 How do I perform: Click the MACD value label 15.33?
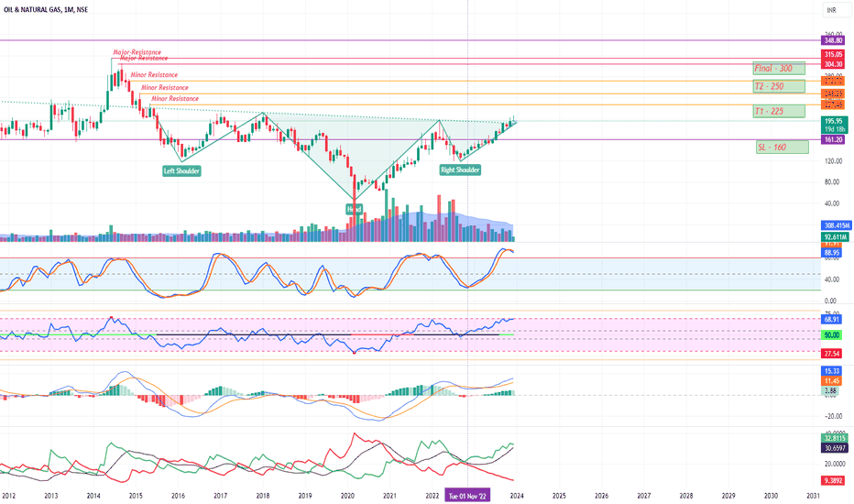(832, 371)
